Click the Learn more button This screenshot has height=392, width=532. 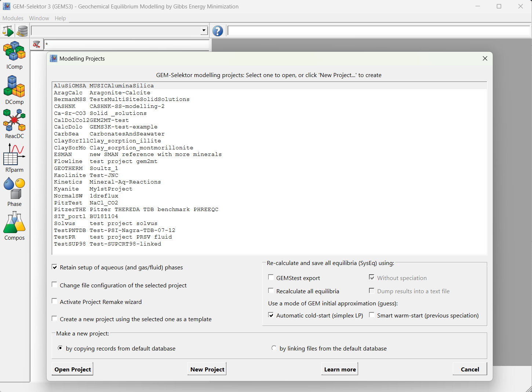pyautogui.click(x=340, y=369)
